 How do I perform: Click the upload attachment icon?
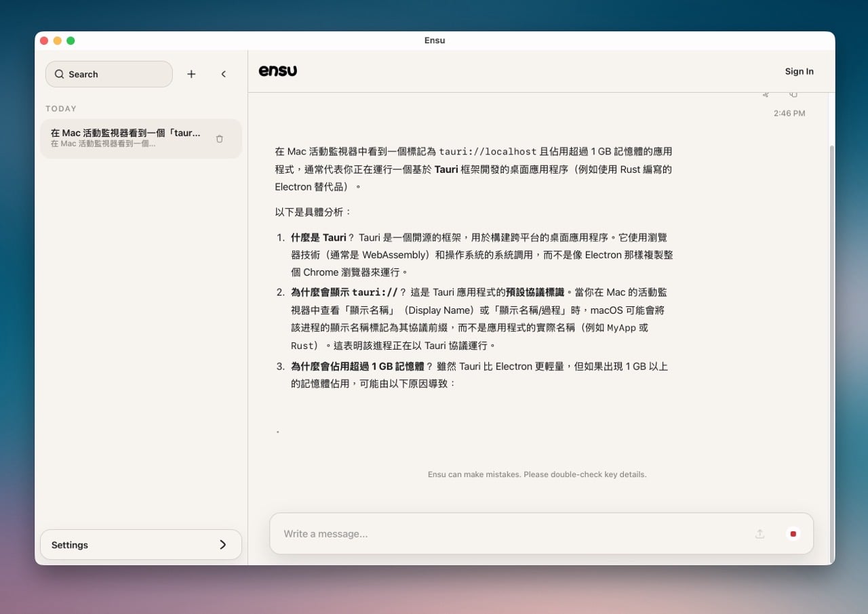[x=759, y=534]
